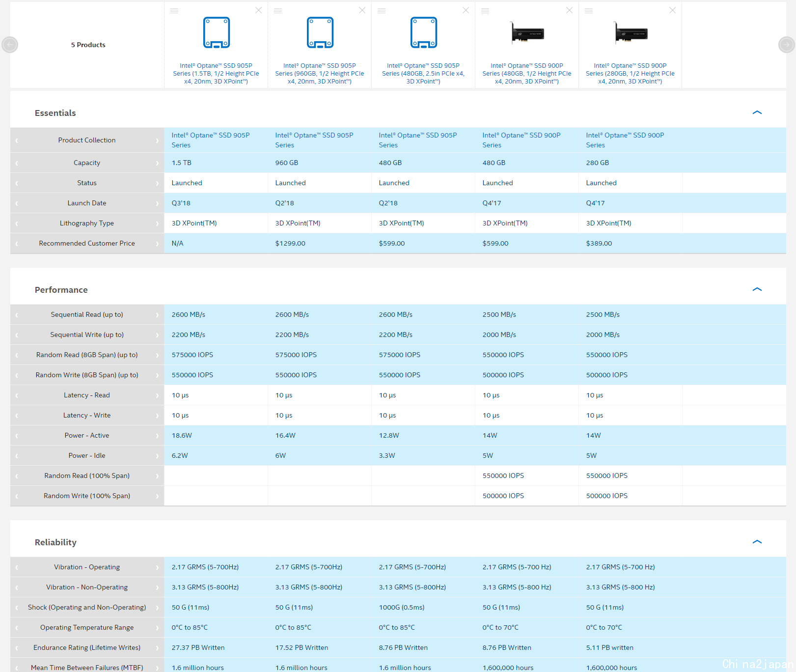Select the 27.37 PB Written endurance value
Viewport: 796px width, 672px height.
coord(198,647)
